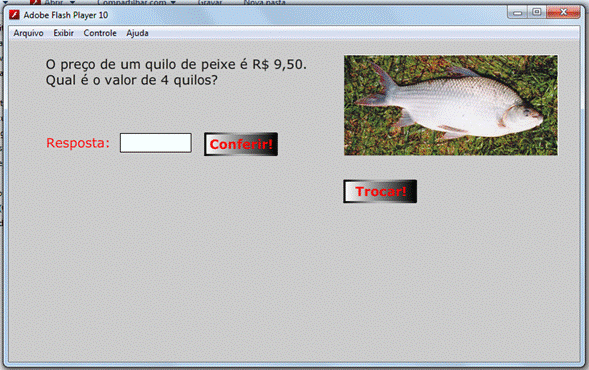Open the Exibir menu
This screenshot has width=589, height=370.
click(63, 33)
